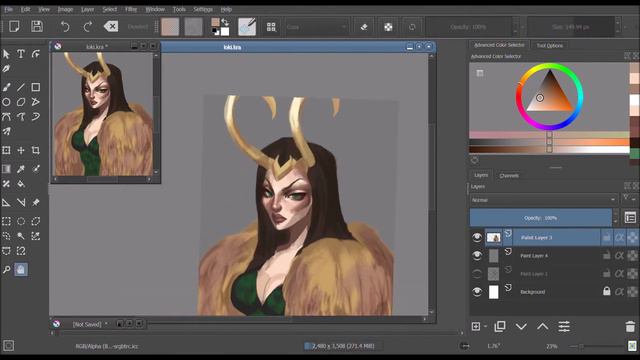Select the Rectangular Selection tool

(6, 221)
